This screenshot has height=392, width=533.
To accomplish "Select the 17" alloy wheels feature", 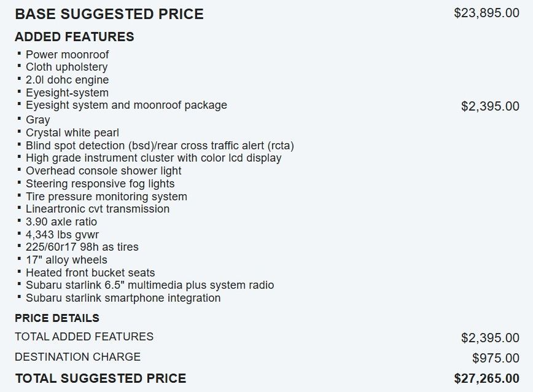I will click(x=66, y=260).
